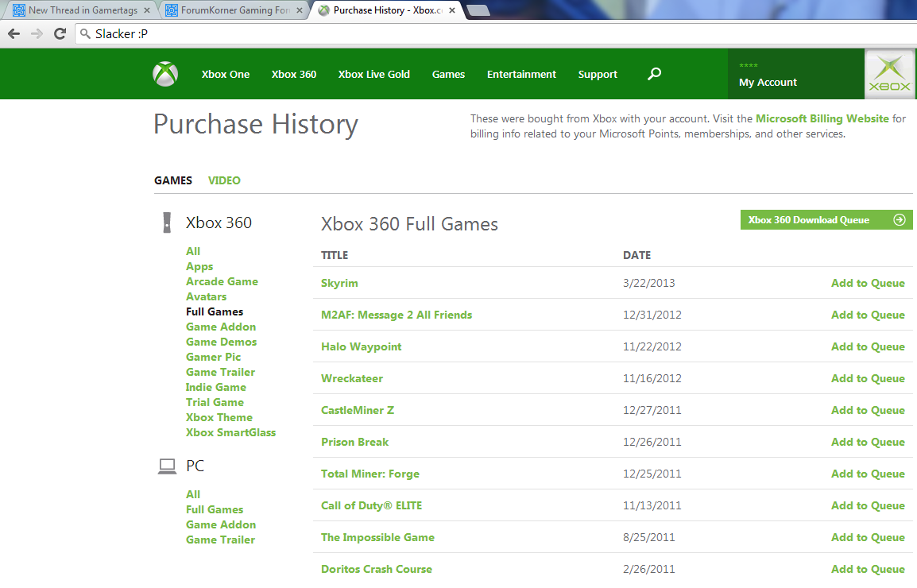The height and width of the screenshot is (588, 917).
Task: Click the arrow icon on Download Queue button
Action: coord(900,220)
